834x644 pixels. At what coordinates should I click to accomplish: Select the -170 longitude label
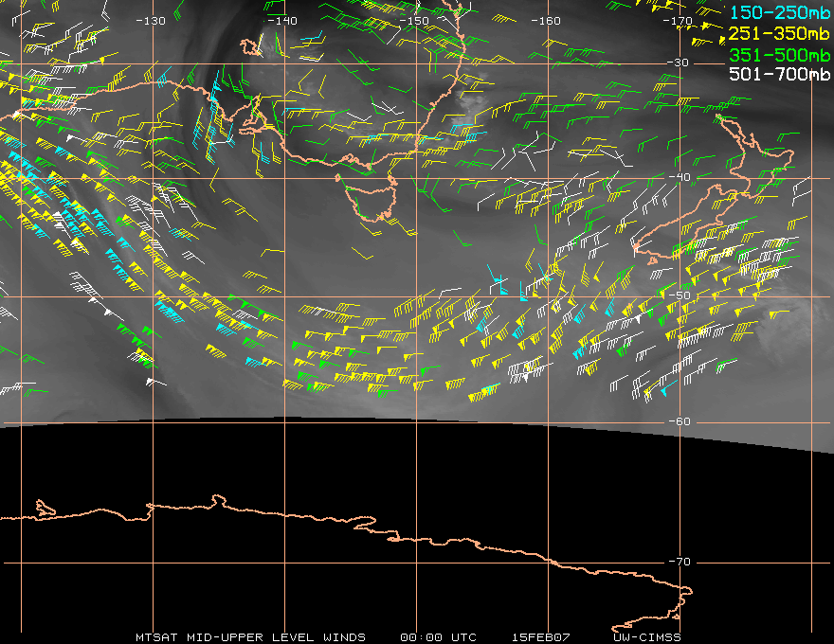tap(679, 21)
